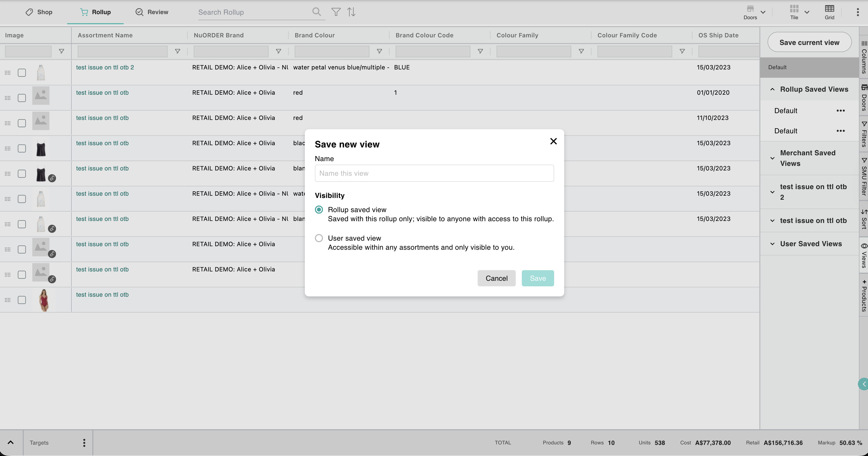
Task: Open the Doors dropdown arrow
Action: pyautogui.click(x=763, y=12)
